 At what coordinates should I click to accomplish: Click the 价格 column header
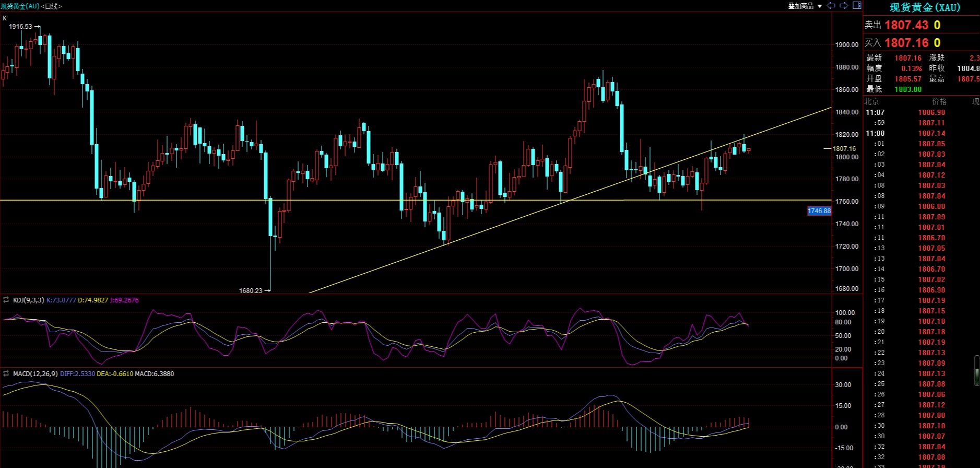(939, 102)
